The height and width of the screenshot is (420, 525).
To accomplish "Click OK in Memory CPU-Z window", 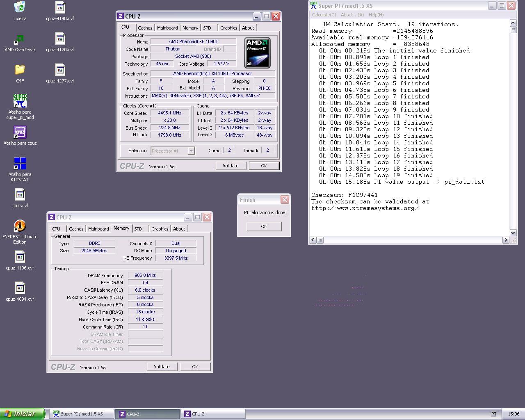I will [195, 367].
